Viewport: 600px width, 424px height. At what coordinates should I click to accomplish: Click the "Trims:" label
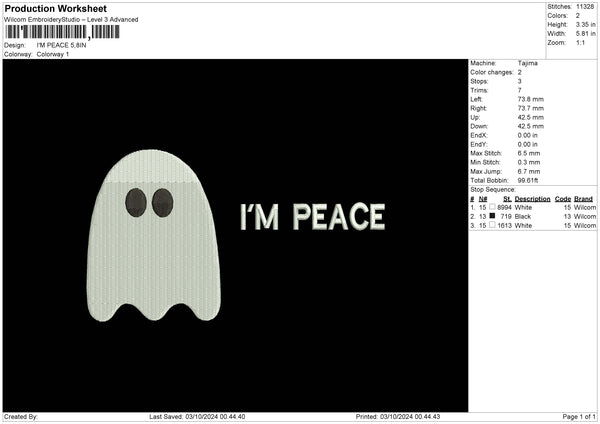pos(479,90)
